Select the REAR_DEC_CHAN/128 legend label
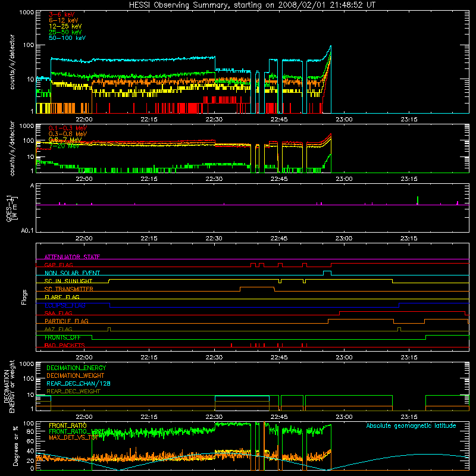Viewport: 476px width, 476px height. 79,383
